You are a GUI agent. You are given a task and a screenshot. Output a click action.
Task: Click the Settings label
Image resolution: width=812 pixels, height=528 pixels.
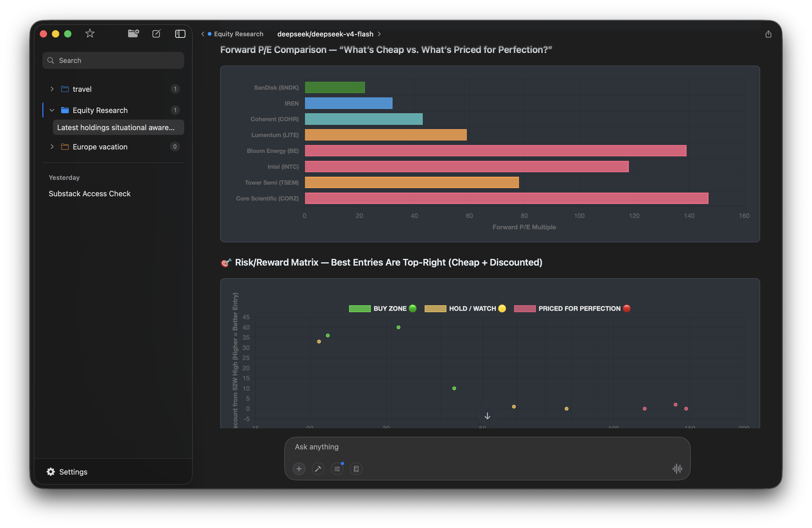pyautogui.click(x=73, y=472)
